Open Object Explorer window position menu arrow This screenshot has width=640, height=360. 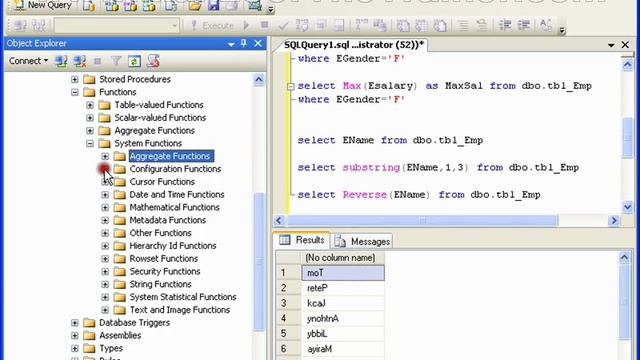tap(231, 44)
